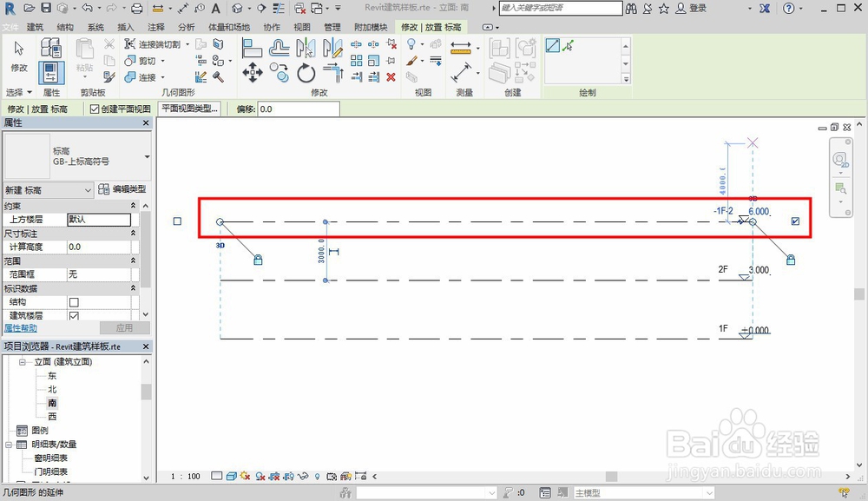This screenshot has width=868, height=501.
Task: Open the 连接端切割 (Cope) dropdown arrow
Action: click(187, 44)
